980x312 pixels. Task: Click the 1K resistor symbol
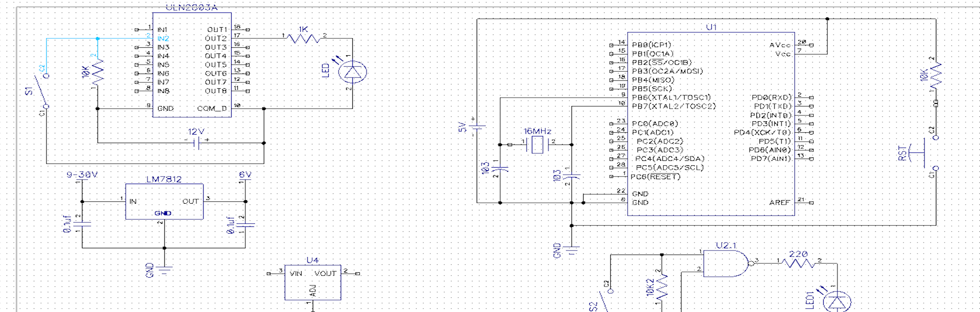coord(304,39)
